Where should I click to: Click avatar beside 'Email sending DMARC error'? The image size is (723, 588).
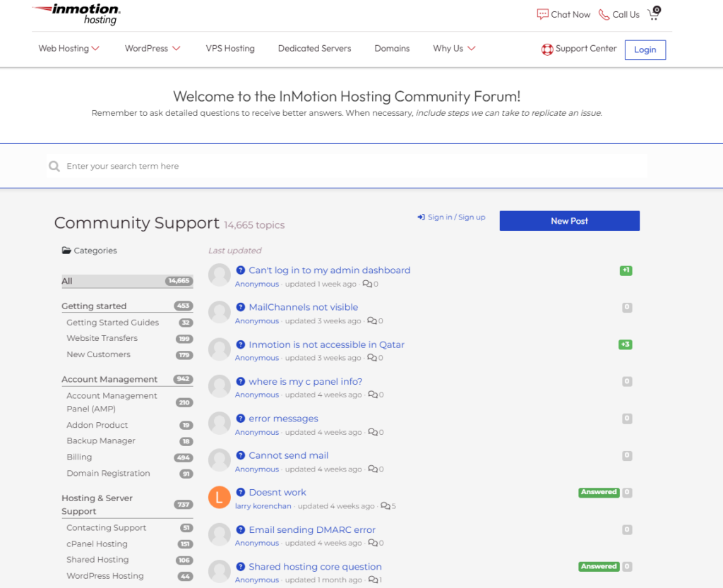pos(220,534)
